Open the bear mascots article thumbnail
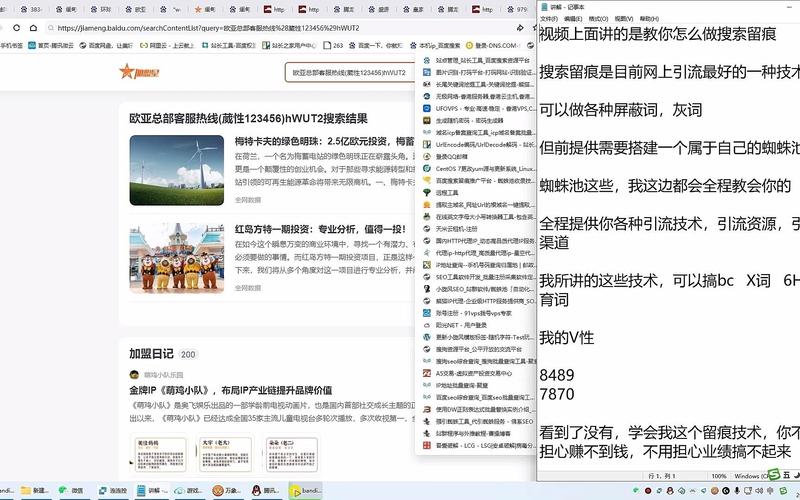The height and width of the screenshot is (500, 800). (177, 258)
